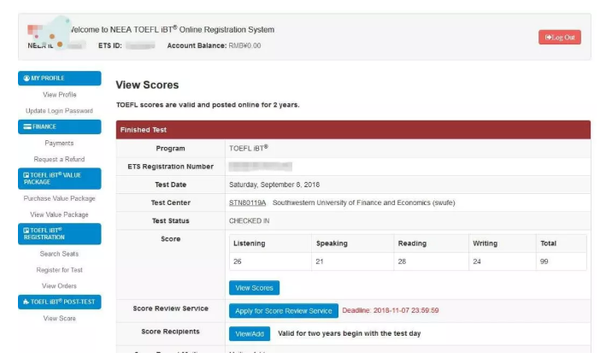
Task: Open Register for Test
Action: tap(59, 270)
